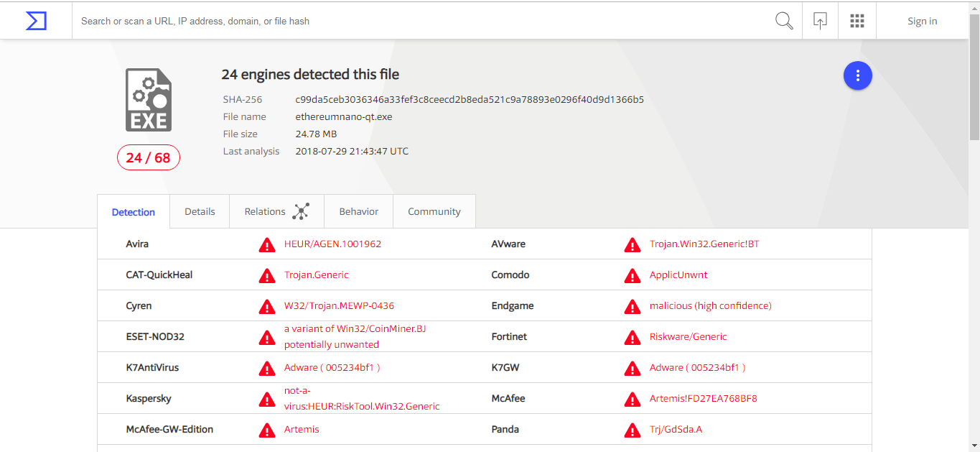Click the search magnifier icon
Screen dimensions: 980x452
click(784, 21)
